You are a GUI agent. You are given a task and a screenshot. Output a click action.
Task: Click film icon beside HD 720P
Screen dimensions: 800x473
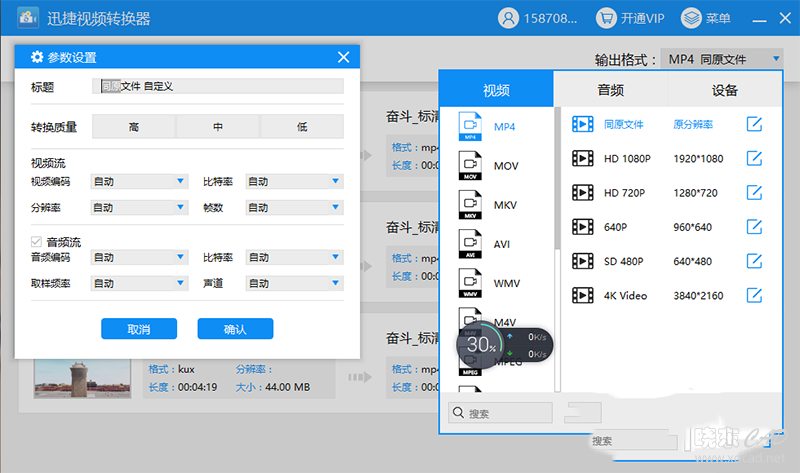(x=583, y=192)
